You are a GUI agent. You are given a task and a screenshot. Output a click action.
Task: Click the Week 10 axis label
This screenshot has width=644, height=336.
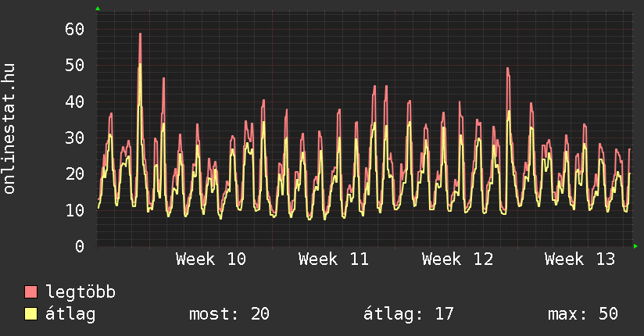click(210, 259)
